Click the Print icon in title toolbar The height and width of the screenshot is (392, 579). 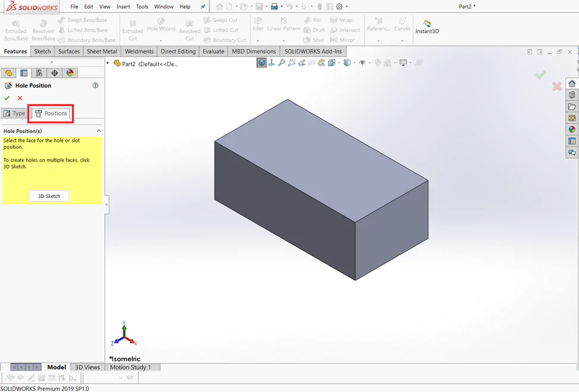click(x=274, y=7)
